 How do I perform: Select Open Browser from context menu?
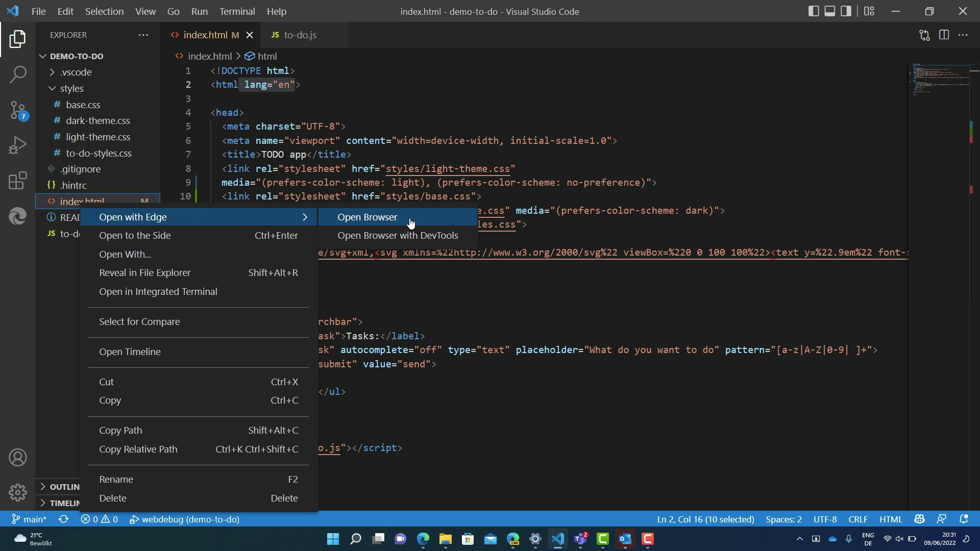(x=367, y=217)
